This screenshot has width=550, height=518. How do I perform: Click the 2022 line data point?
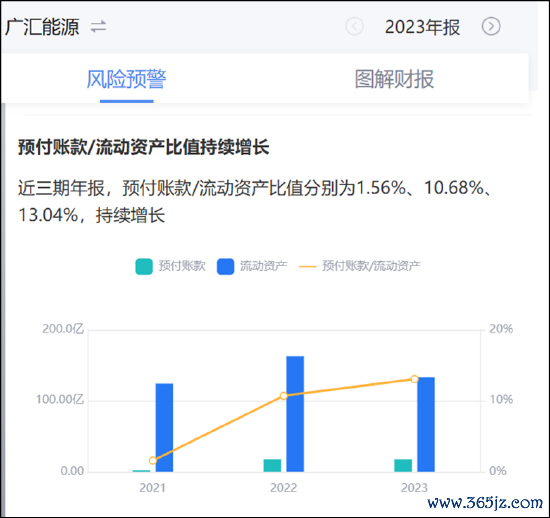pyautogui.click(x=284, y=396)
